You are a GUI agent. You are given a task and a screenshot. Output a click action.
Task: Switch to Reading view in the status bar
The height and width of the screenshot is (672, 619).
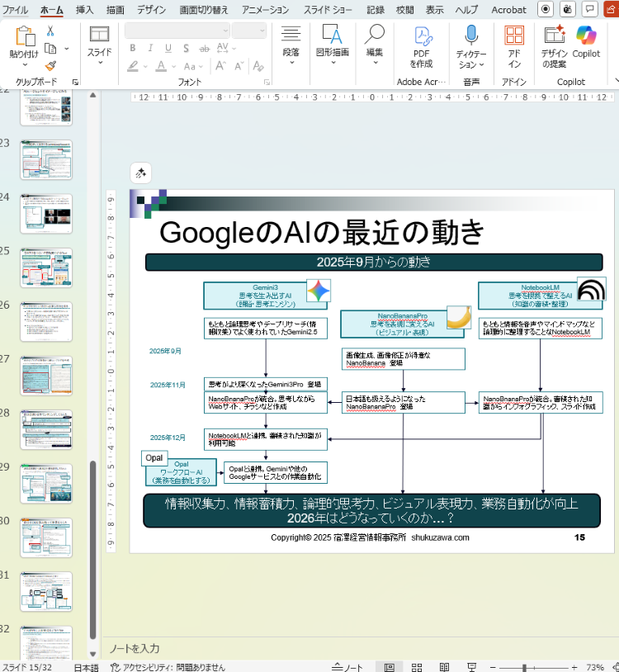click(444, 666)
